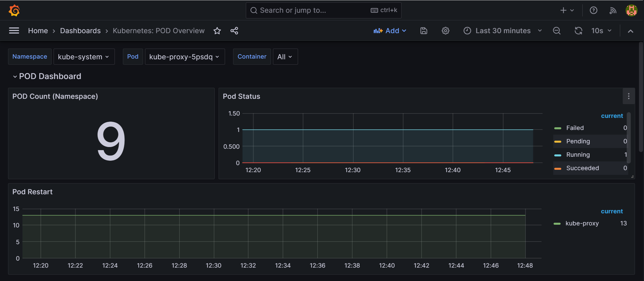The height and width of the screenshot is (281, 644).
Task: Click the keyboard shortcut ctrl+k hint
Action: (384, 10)
